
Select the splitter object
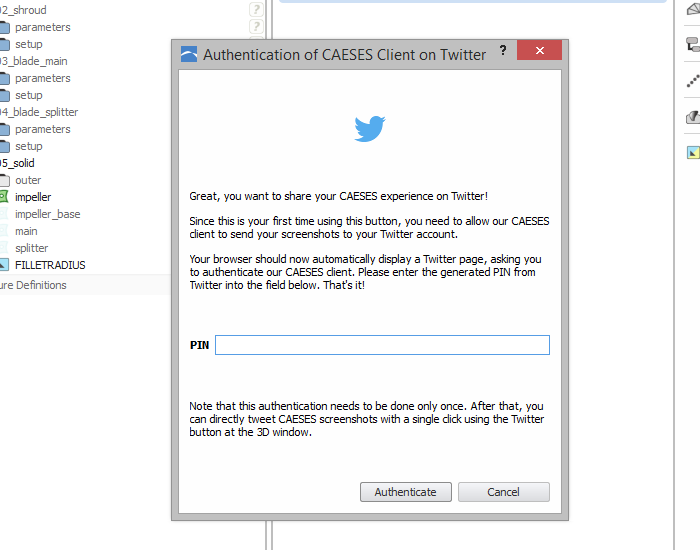pos(31,248)
